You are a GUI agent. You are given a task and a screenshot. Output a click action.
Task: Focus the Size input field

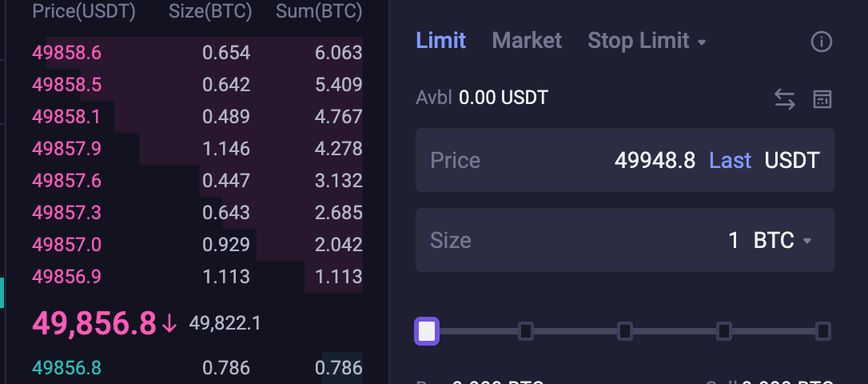click(x=624, y=240)
